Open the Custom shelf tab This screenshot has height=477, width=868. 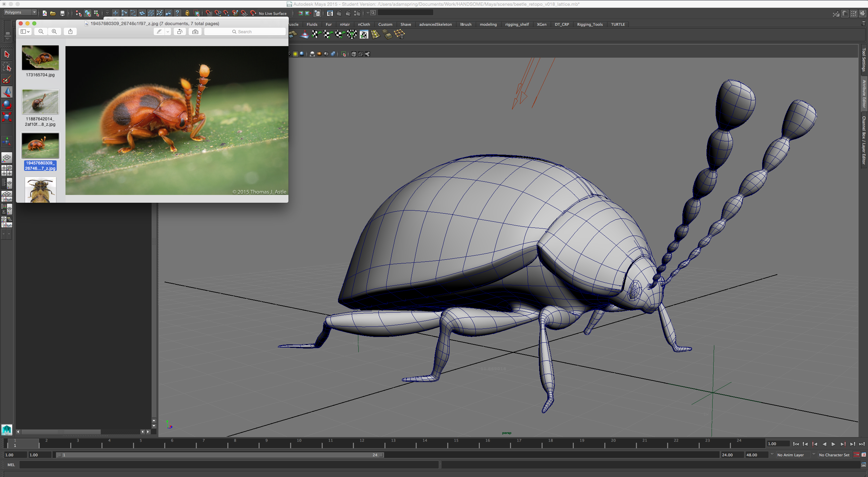coord(385,24)
